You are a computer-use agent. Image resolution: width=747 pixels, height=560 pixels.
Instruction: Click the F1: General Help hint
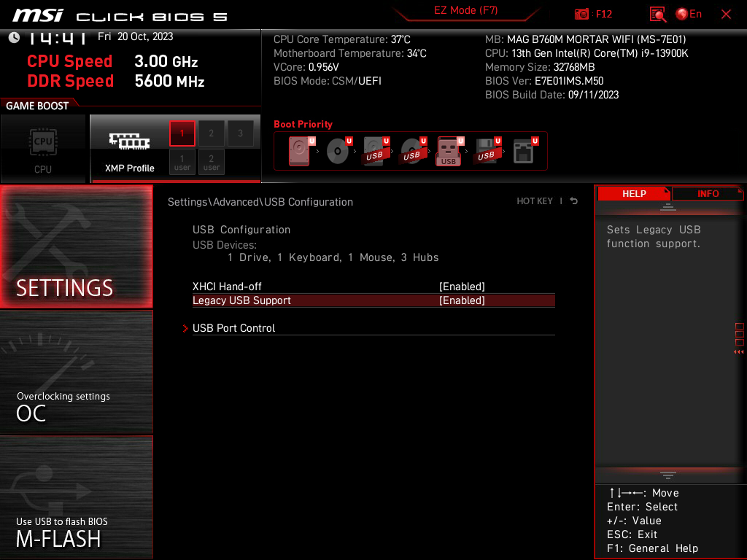652,548
